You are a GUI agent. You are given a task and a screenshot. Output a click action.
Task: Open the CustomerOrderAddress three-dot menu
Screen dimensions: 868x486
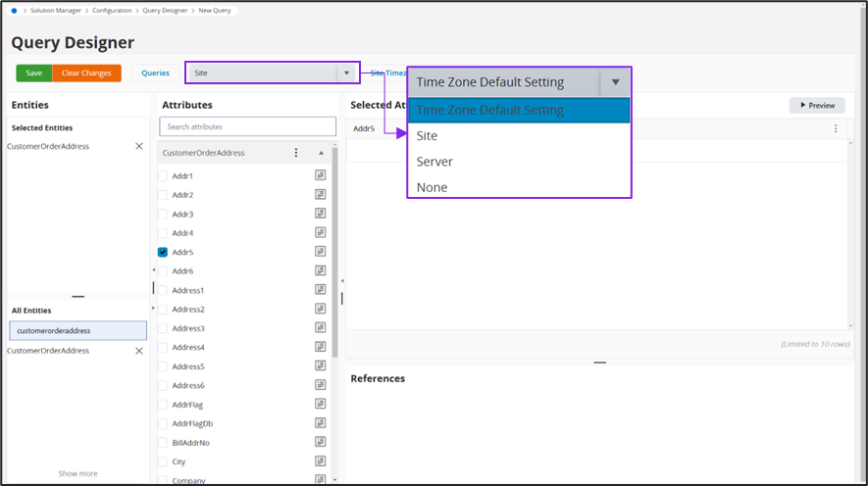tap(296, 153)
